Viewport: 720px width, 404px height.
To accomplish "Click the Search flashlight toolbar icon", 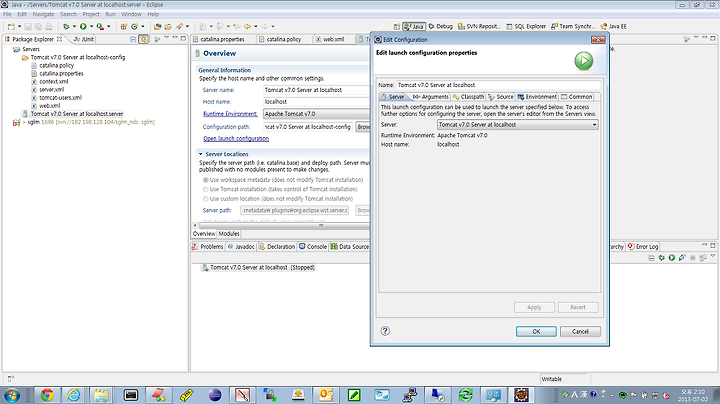I will click(x=179, y=27).
